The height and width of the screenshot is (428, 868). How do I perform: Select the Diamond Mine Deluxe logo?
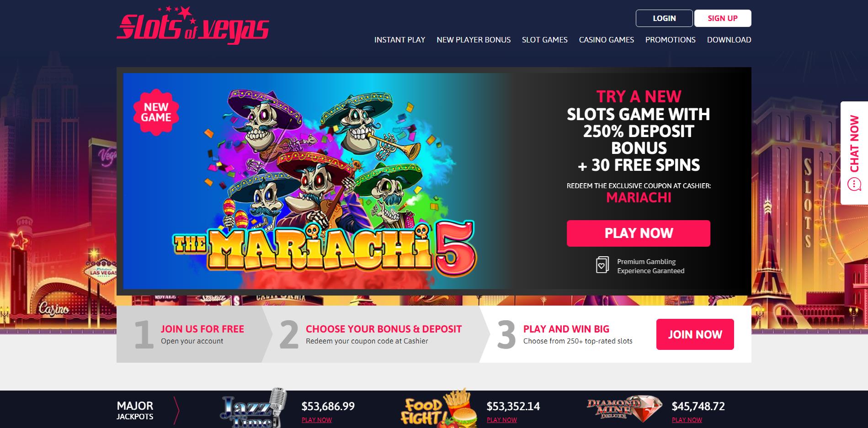(x=624, y=407)
